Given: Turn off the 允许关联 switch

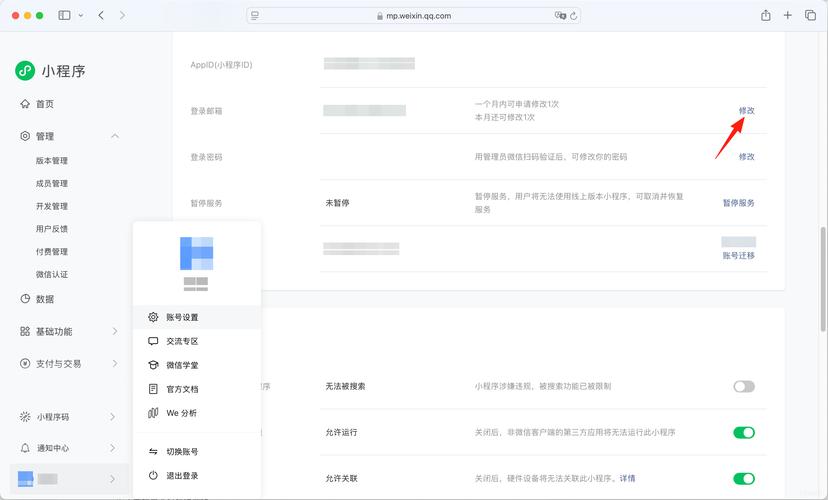Looking at the screenshot, I should [x=744, y=478].
